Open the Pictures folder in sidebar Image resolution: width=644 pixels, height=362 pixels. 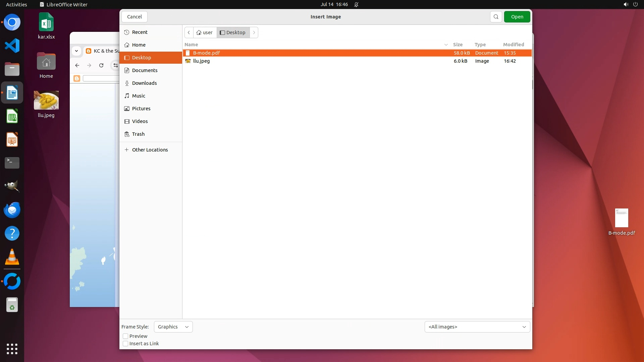tap(141, 109)
